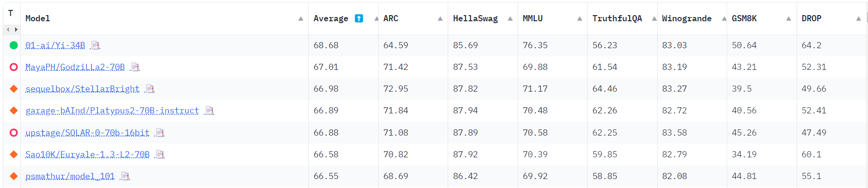
Task: Open the psmathur/model_101 link
Action: tap(70, 176)
